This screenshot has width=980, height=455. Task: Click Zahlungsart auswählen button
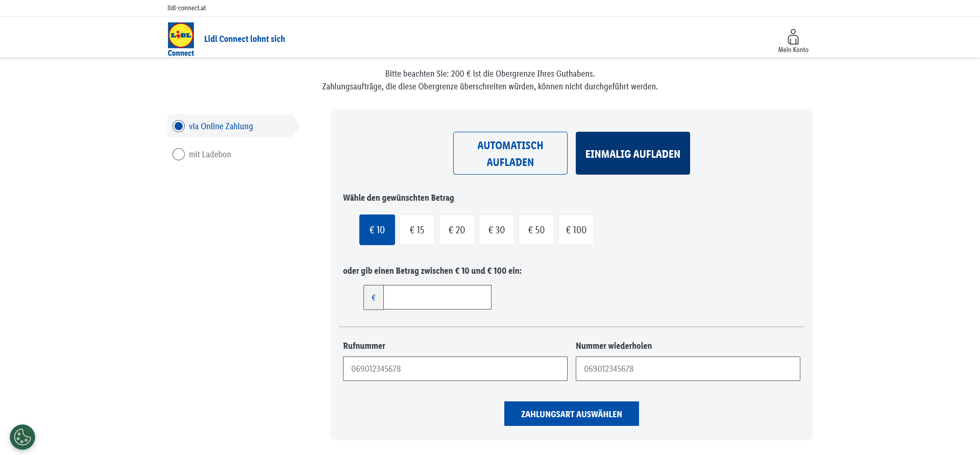click(572, 414)
